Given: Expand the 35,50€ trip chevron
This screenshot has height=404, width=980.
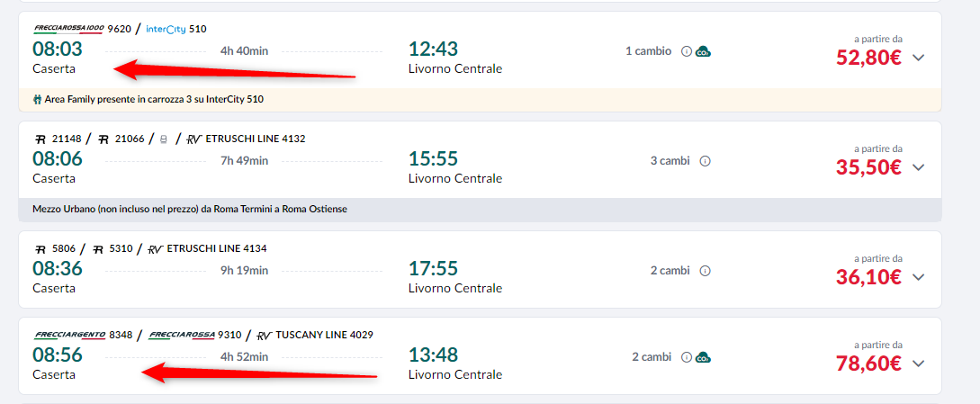Looking at the screenshot, I should tap(918, 167).
